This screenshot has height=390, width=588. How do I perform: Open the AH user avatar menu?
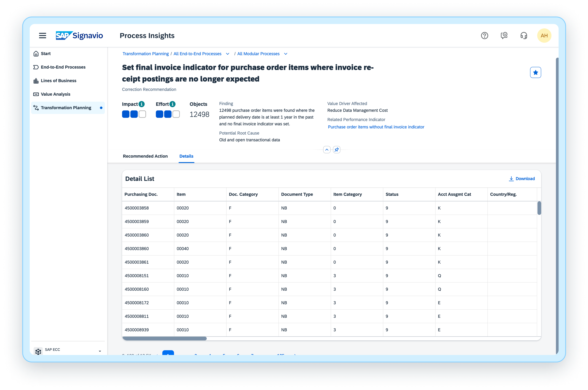click(x=544, y=36)
